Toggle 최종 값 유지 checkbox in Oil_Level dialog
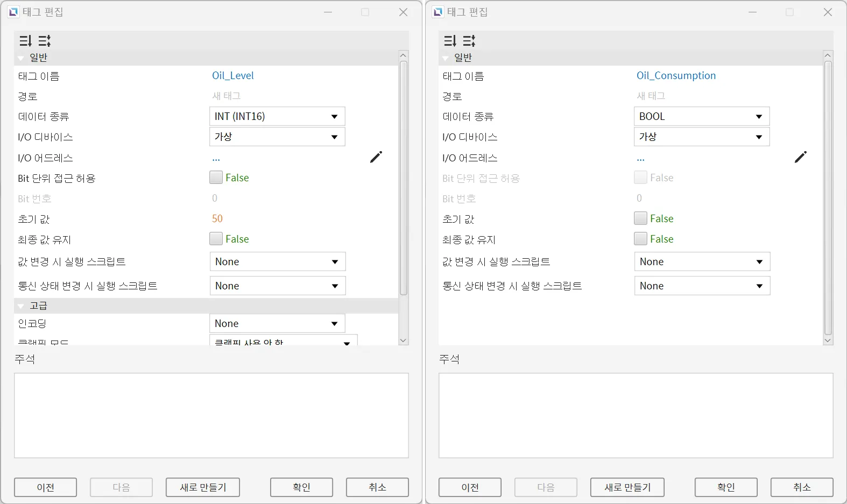The width and height of the screenshot is (847, 504). click(216, 239)
